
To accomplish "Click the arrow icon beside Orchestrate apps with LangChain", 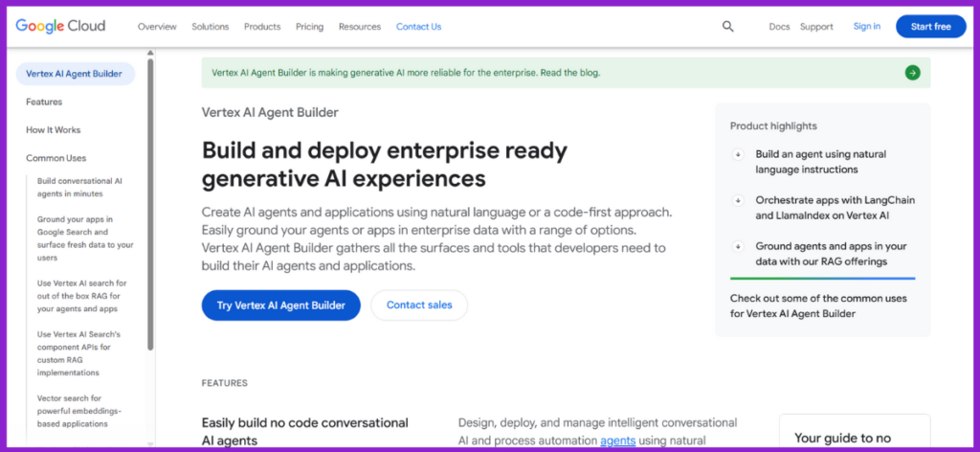I will click(738, 201).
